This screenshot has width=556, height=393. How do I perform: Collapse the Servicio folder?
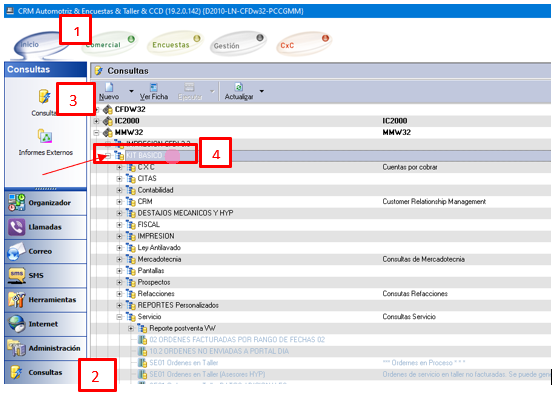coord(119,317)
